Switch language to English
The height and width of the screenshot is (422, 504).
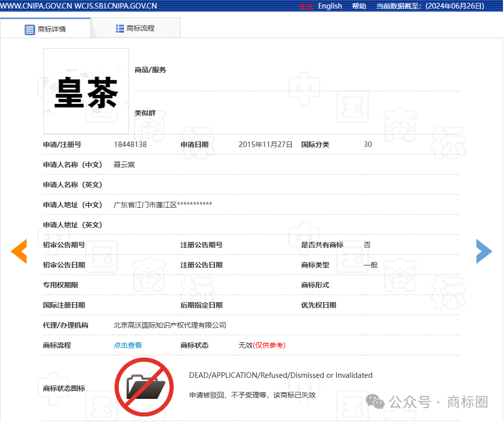tap(330, 6)
